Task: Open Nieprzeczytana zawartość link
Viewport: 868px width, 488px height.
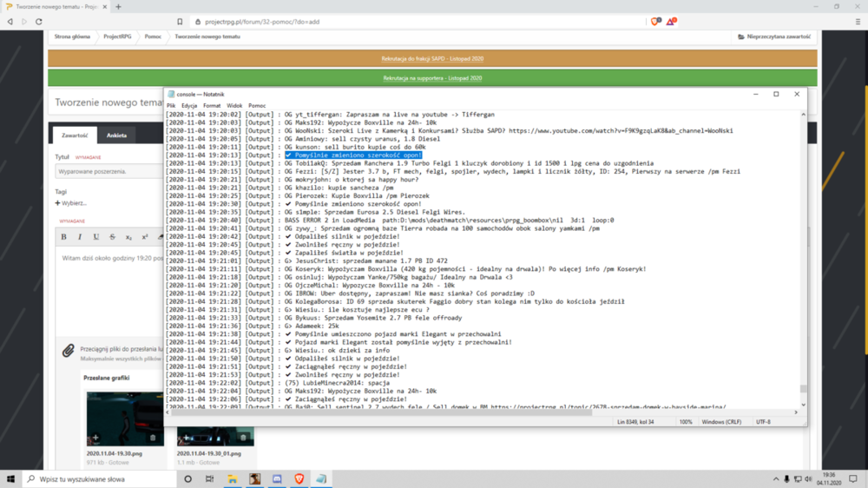Action: 774,36
